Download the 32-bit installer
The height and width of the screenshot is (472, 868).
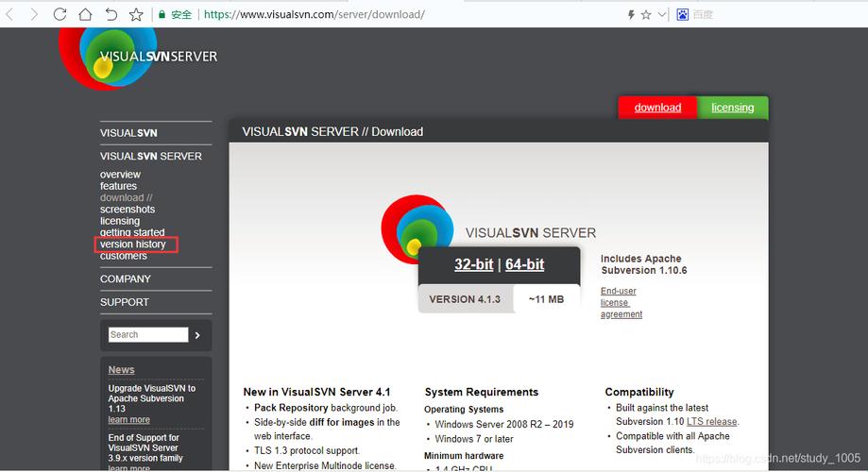coord(473,264)
